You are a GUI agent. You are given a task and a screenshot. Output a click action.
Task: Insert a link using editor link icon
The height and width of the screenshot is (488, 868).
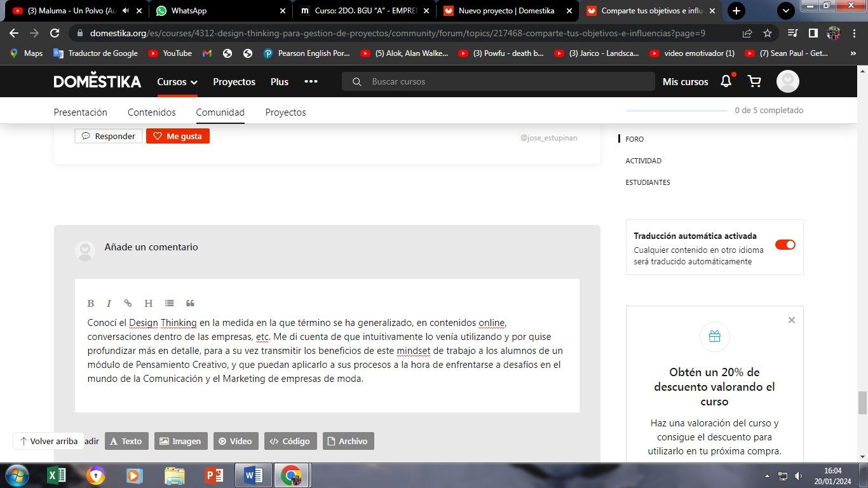click(128, 303)
